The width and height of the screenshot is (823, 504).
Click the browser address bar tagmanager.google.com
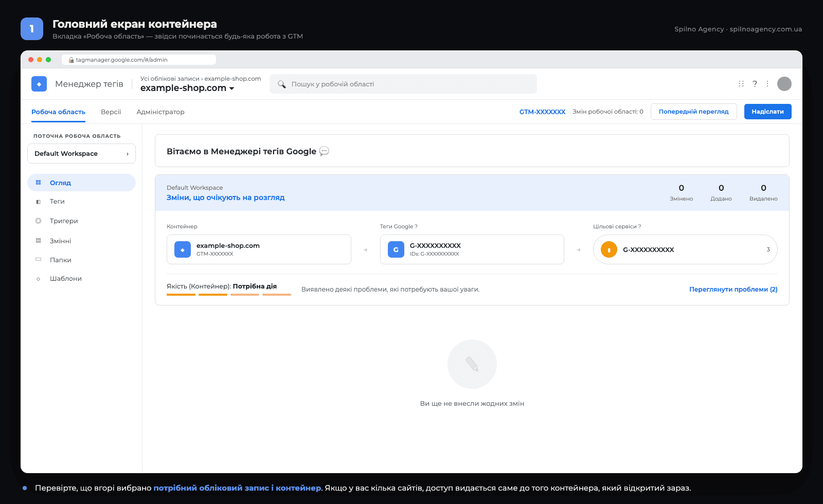[x=139, y=60]
